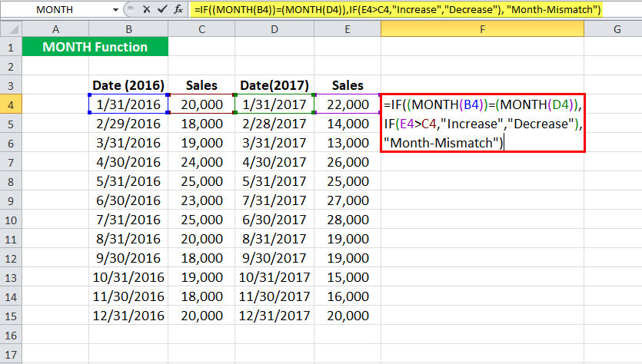This screenshot has height=364, width=642.
Task: Open Insert Function fx dialog
Action: coord(178,9)
